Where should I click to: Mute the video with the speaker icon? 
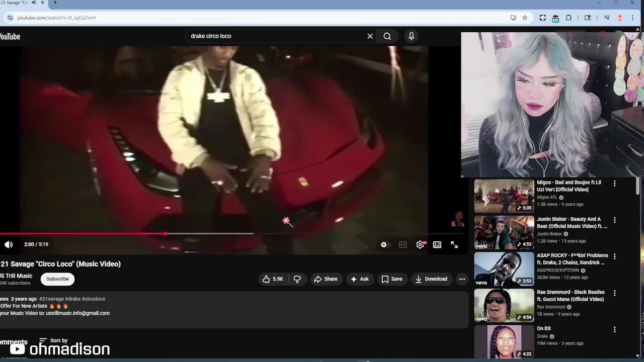(9, 244)
